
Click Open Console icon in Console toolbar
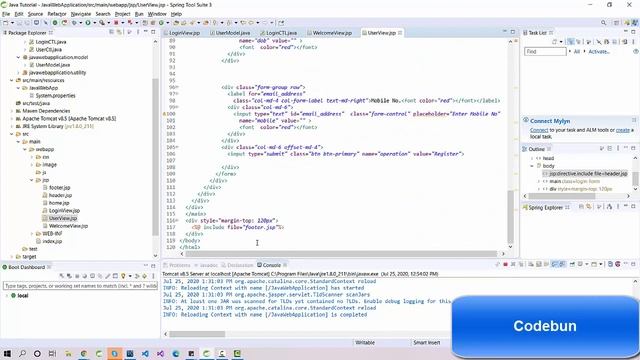tap(594, 264)
